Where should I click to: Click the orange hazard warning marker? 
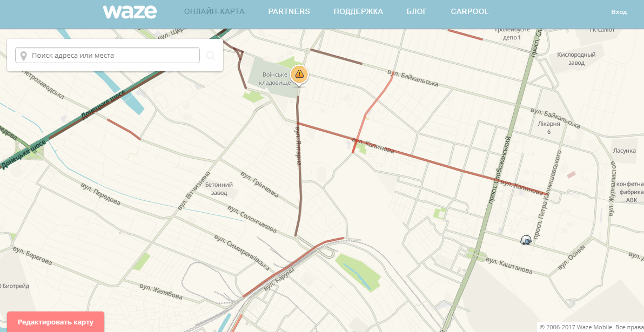point(299,74)
